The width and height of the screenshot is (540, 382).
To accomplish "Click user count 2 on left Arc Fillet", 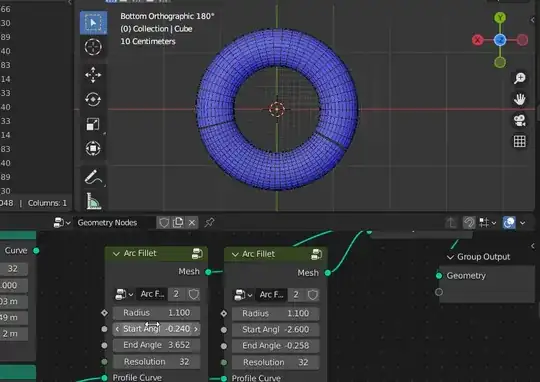I will click(176, 294).
